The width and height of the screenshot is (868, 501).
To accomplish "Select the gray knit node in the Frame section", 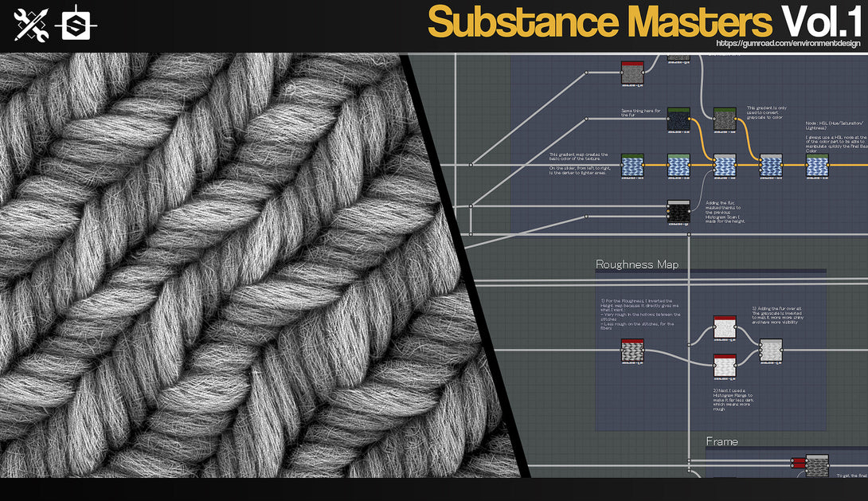I will click(817, 466).
